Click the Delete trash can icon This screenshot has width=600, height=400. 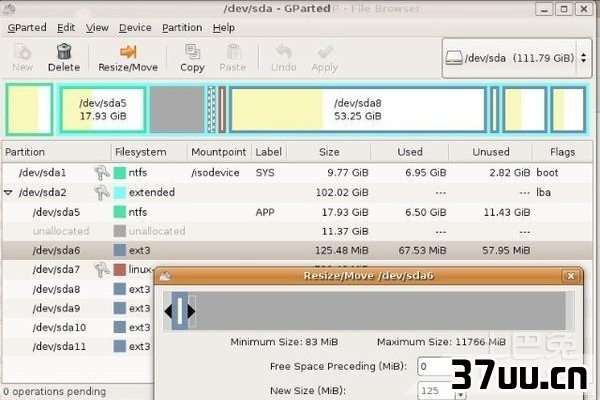(64, 51)
